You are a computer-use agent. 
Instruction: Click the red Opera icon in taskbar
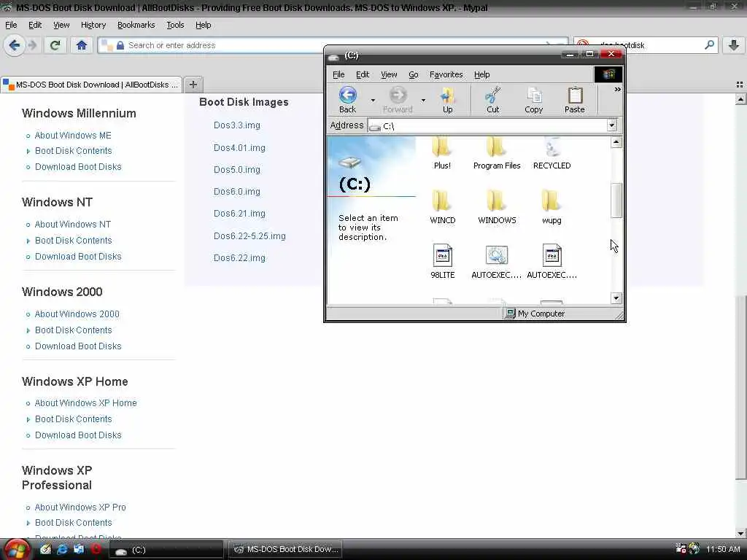click(96, 549)
